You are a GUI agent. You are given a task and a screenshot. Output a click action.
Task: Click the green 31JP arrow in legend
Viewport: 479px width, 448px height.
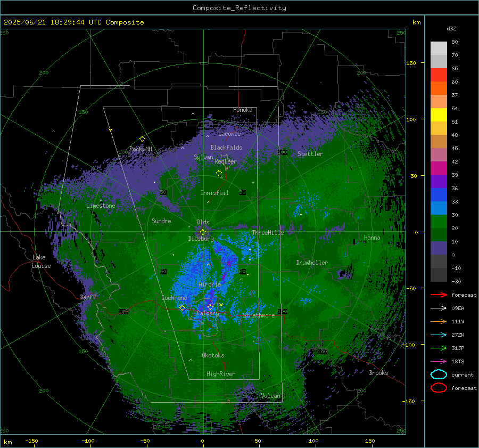tap(439, 348)
